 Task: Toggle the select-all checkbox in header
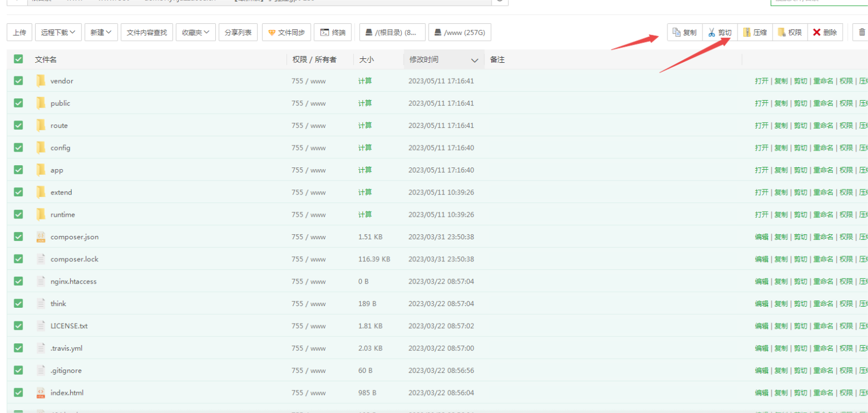(x=18, y=59)
